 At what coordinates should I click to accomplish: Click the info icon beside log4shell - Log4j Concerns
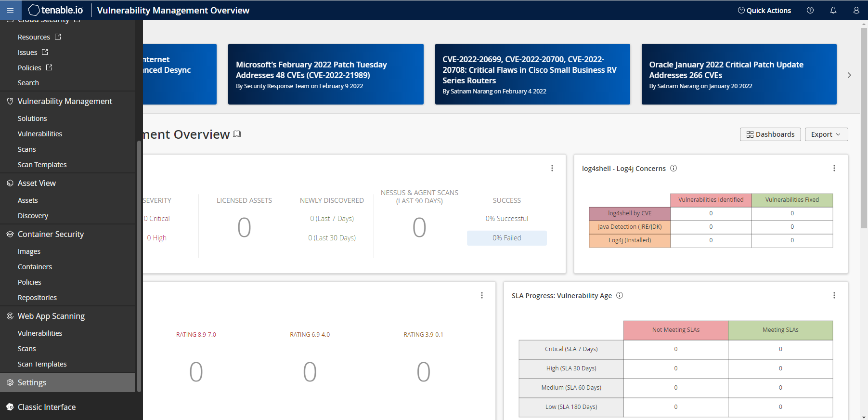point(674,168)
